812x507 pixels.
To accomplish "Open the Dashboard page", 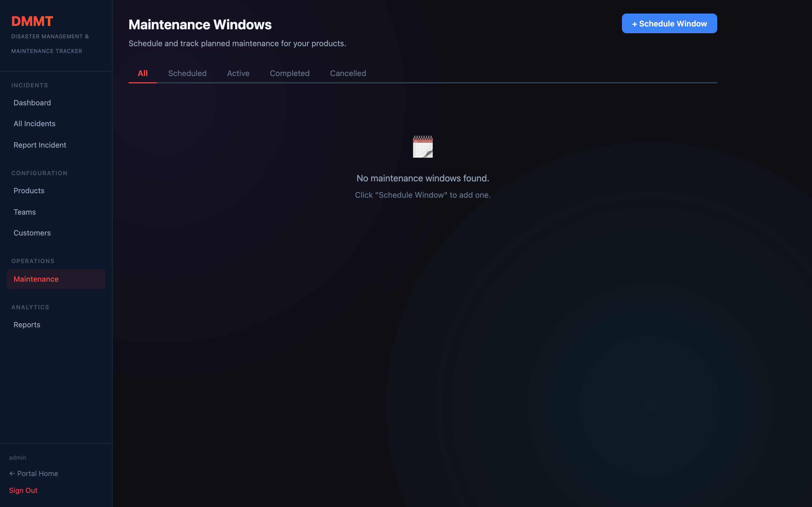I will [x=32, y=103].
